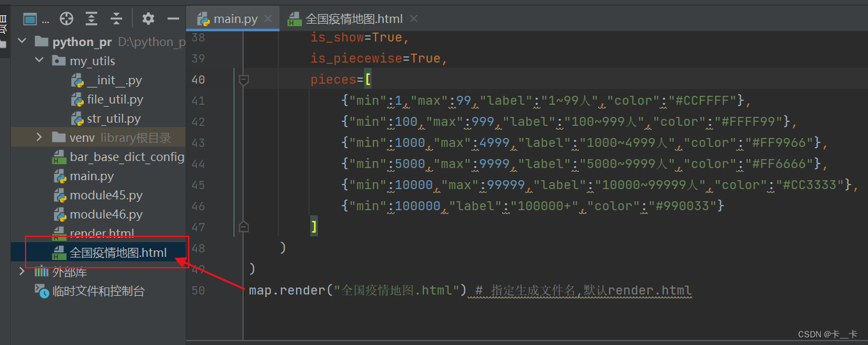Fold the closing bracket marker at line 47

(243, 227)
